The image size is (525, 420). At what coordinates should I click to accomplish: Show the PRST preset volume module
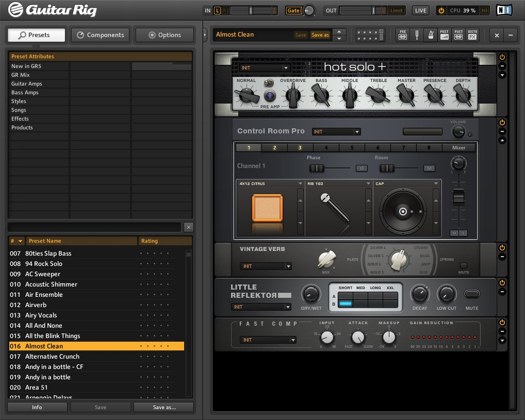445,35
